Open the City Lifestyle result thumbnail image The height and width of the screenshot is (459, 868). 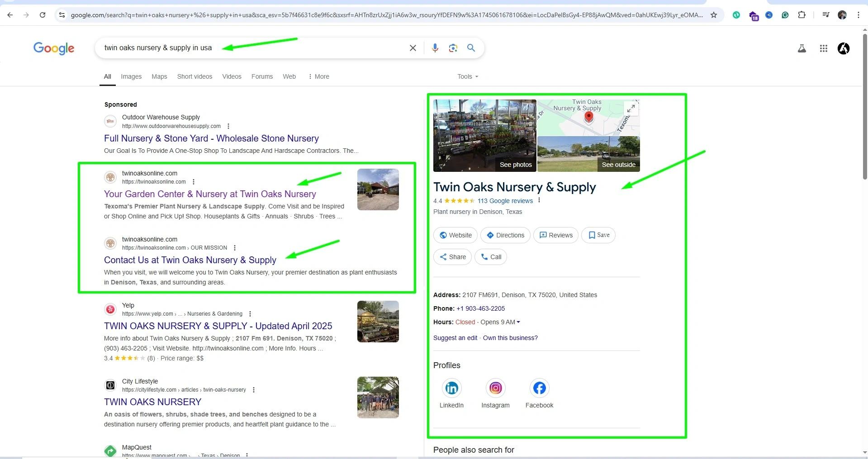pos(378,397)
